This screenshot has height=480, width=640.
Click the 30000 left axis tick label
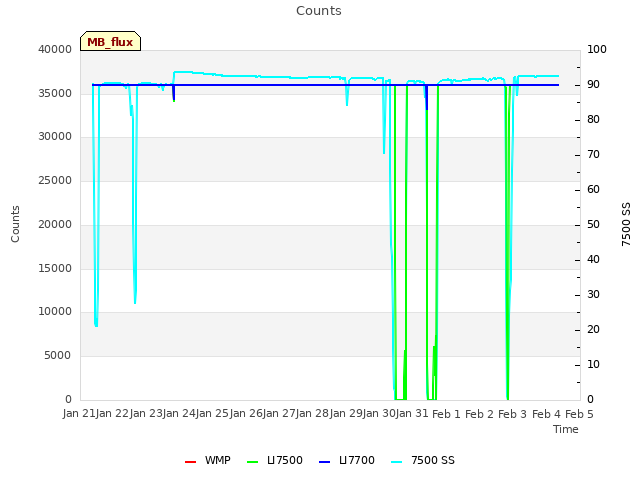[55, 136]
